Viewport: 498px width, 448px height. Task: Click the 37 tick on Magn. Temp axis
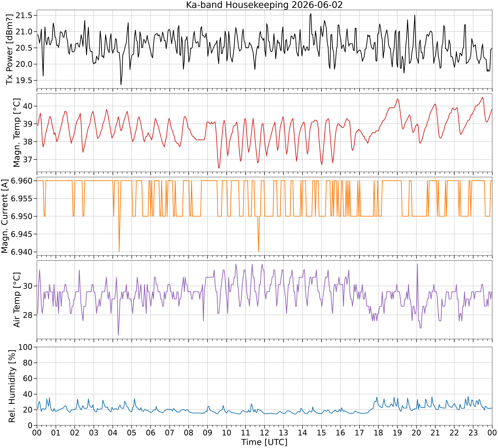pyautogui.click(x=28, y=159)
